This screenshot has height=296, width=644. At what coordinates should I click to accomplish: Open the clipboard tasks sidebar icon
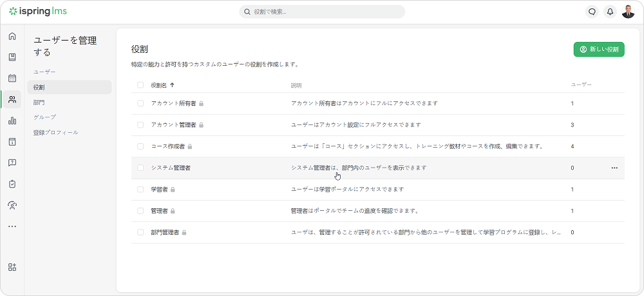click(12, 184)
